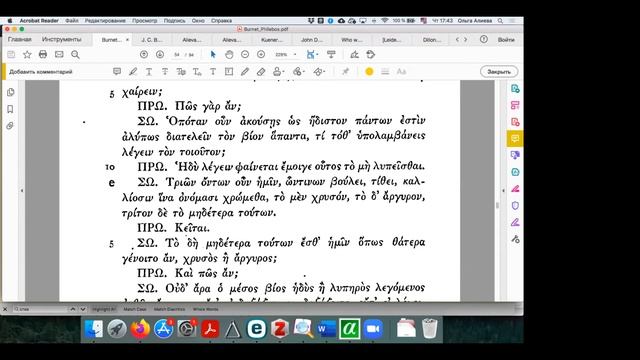640x360 pixels.
Task: Show more document tabs to the right
Action: coord(465,40)
